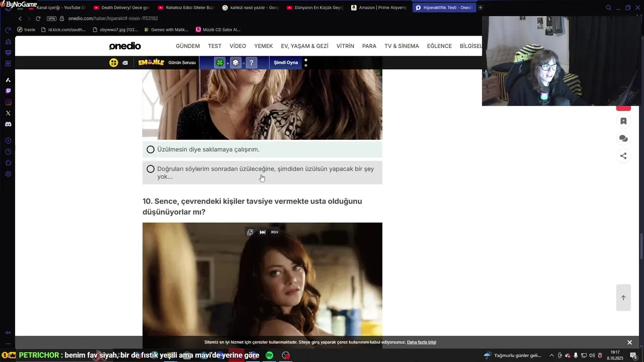Open the sidebar history clock icon
Image resolution: width=644 pixels, height=362 pixels.
pyautogui.click(x=8, y=152)
